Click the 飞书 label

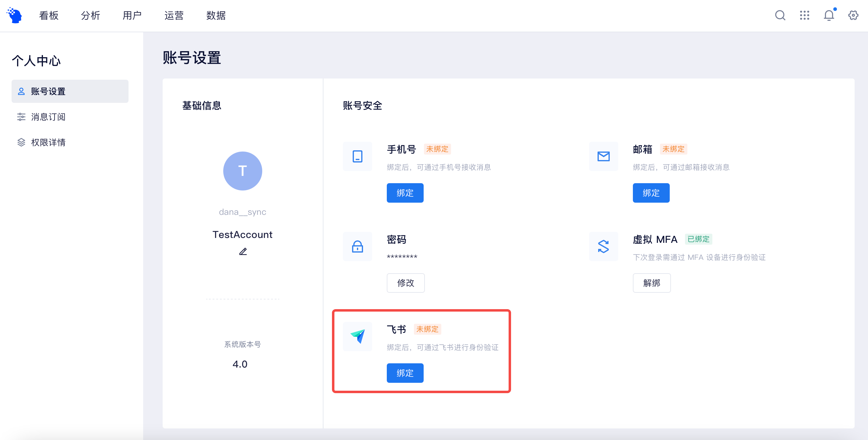(397, 329)
